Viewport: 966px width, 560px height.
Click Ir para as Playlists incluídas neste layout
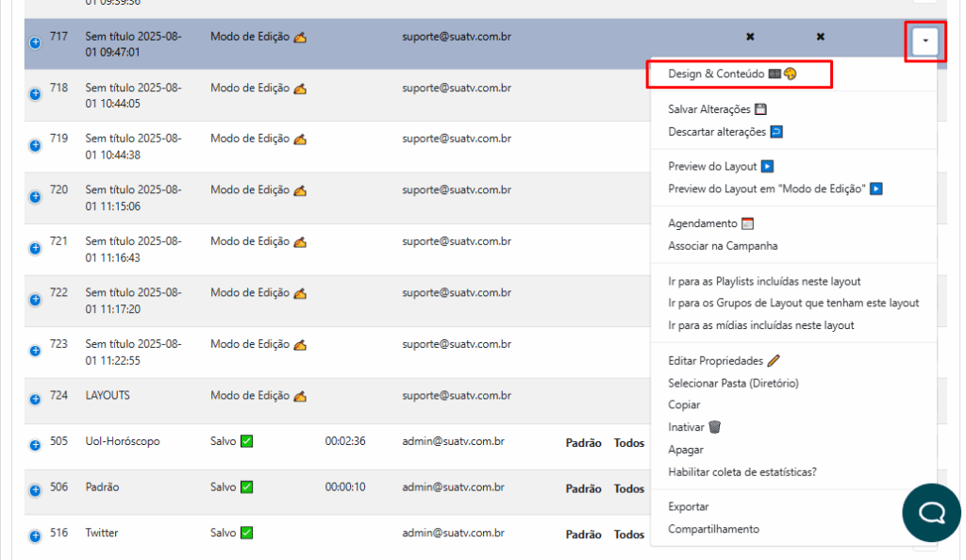(764, 281)
